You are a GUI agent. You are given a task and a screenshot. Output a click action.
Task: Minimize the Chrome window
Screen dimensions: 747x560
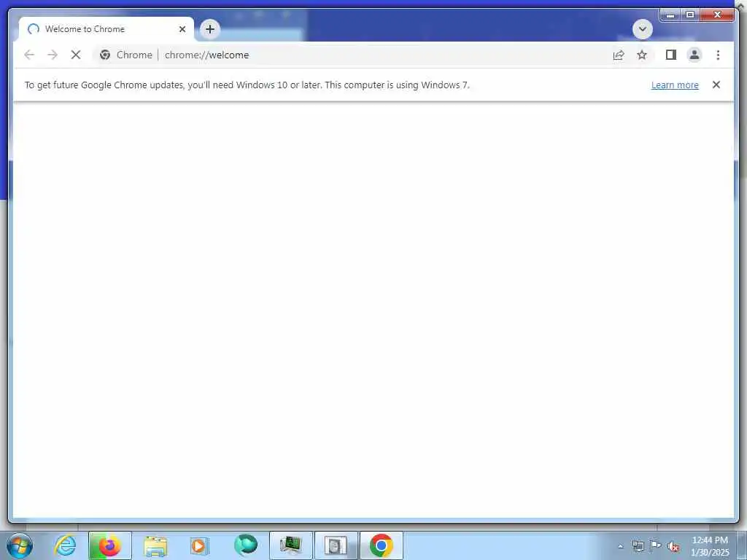click(x=670, y=15)
